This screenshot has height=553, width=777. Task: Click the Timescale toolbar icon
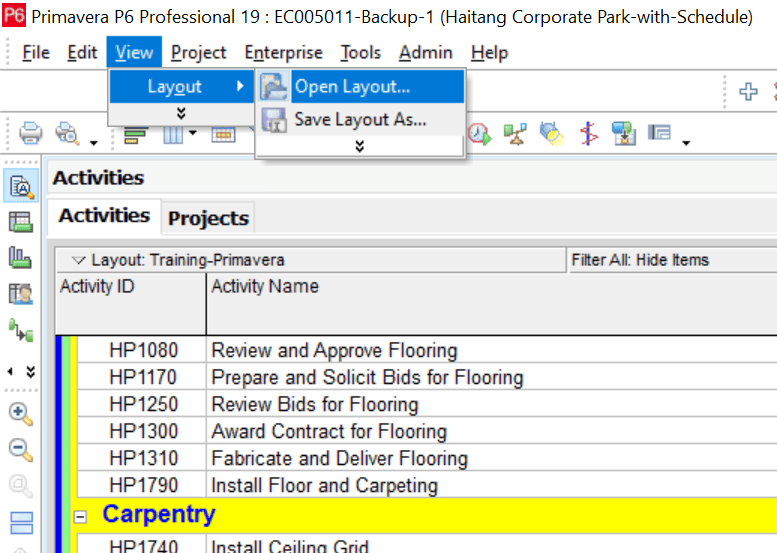[223, 134]
